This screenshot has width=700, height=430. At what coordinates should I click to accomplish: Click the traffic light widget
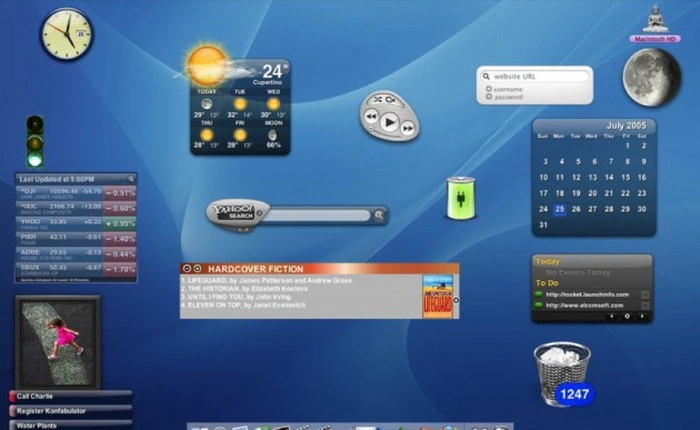(35, 142)
